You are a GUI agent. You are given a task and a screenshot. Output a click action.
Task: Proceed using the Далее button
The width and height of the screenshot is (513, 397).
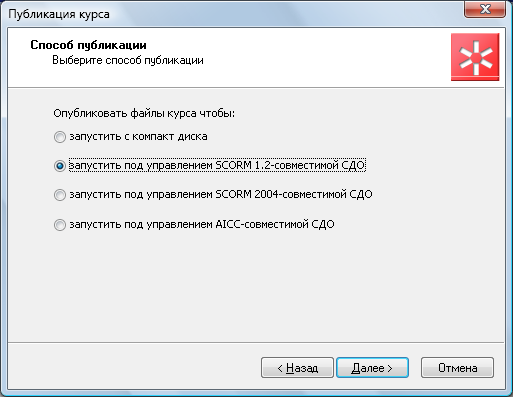(x=372, y=368)
